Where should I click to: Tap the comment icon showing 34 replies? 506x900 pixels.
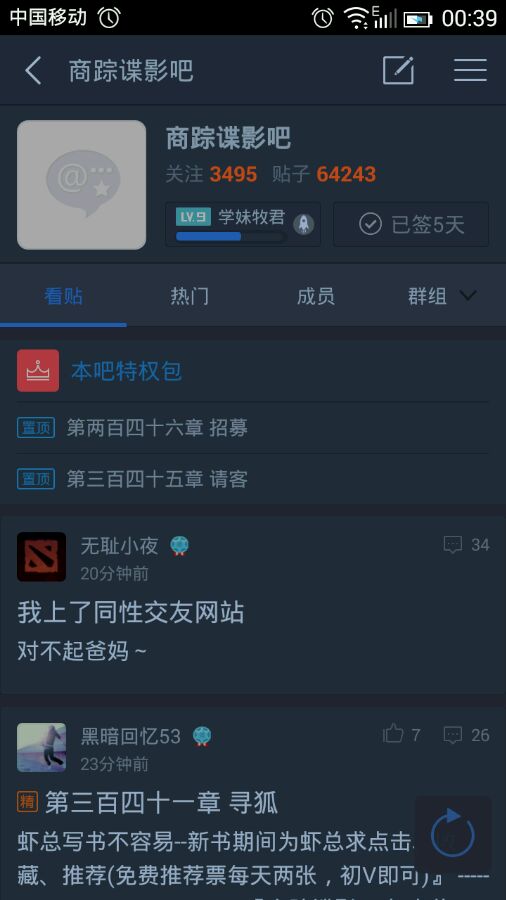(453, 544)
